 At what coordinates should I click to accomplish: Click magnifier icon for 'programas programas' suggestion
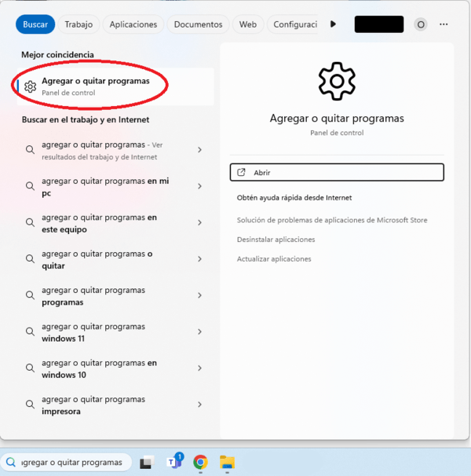point(30,295)
